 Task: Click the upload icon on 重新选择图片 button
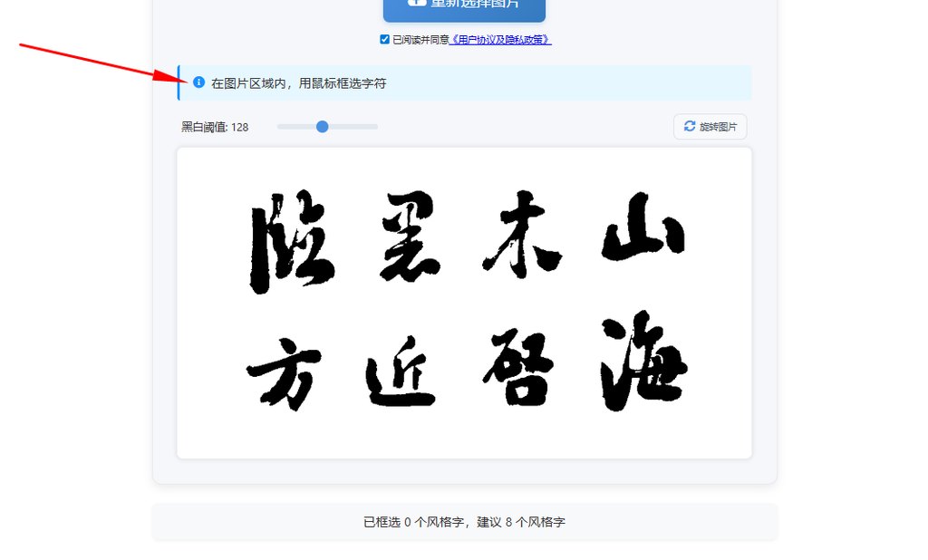pos(417,3)
